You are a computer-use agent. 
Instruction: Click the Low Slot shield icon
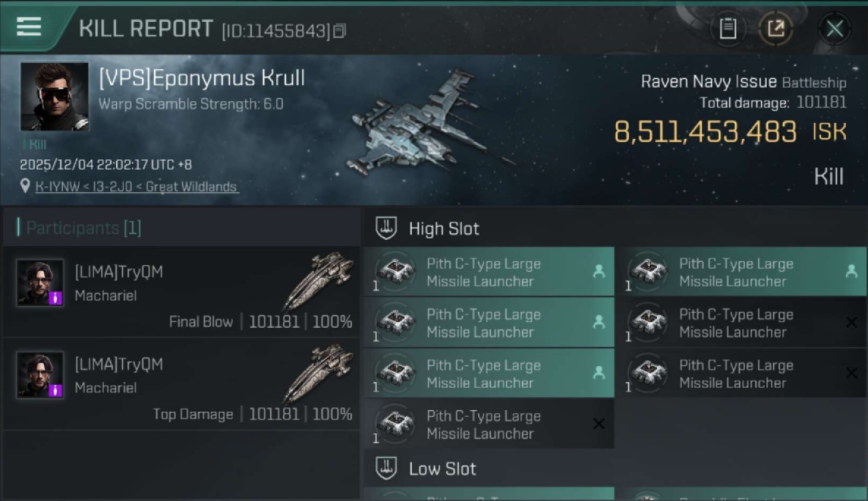[386, 468]
